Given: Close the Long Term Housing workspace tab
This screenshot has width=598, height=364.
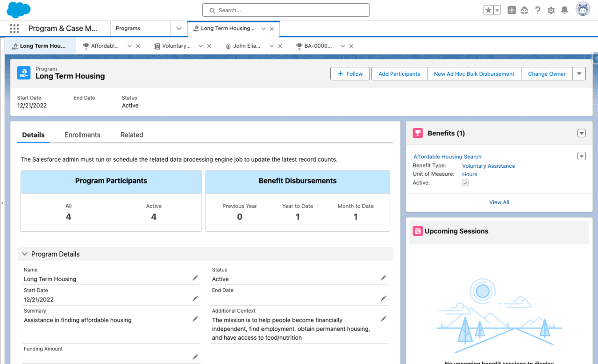Looking at the screenshot, I should pyautogui.click(x=272, y=29).
